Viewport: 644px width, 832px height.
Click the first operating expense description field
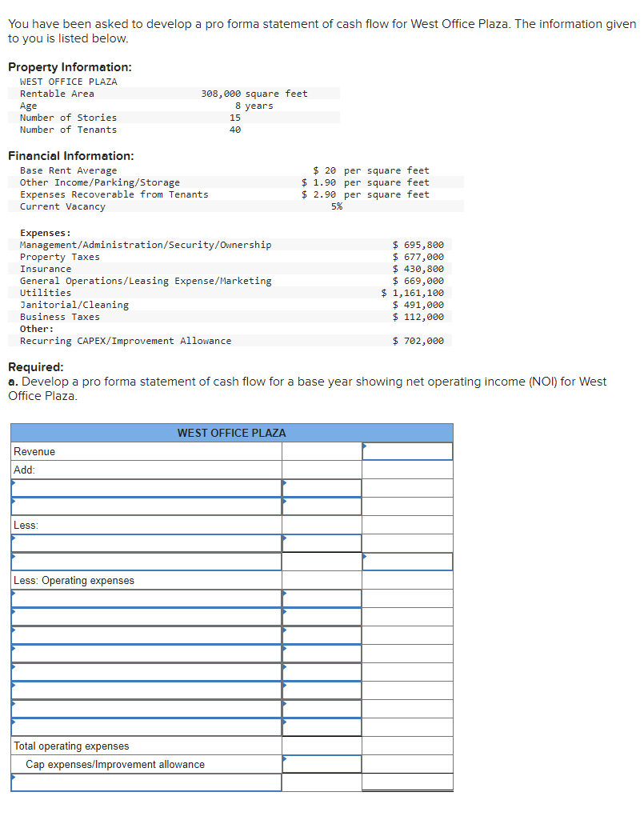(x=144, y=598)
